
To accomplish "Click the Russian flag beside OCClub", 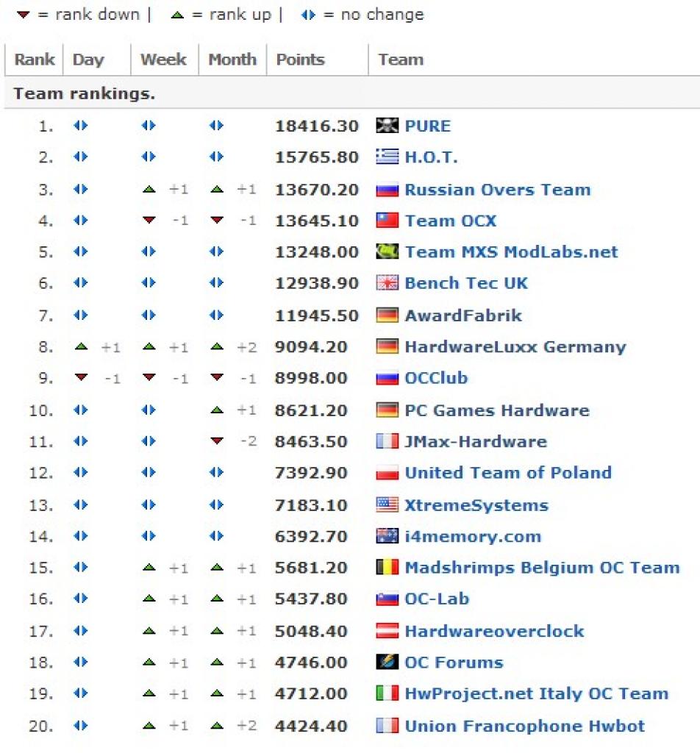I will pyautogui.click(x=387, y=378).
